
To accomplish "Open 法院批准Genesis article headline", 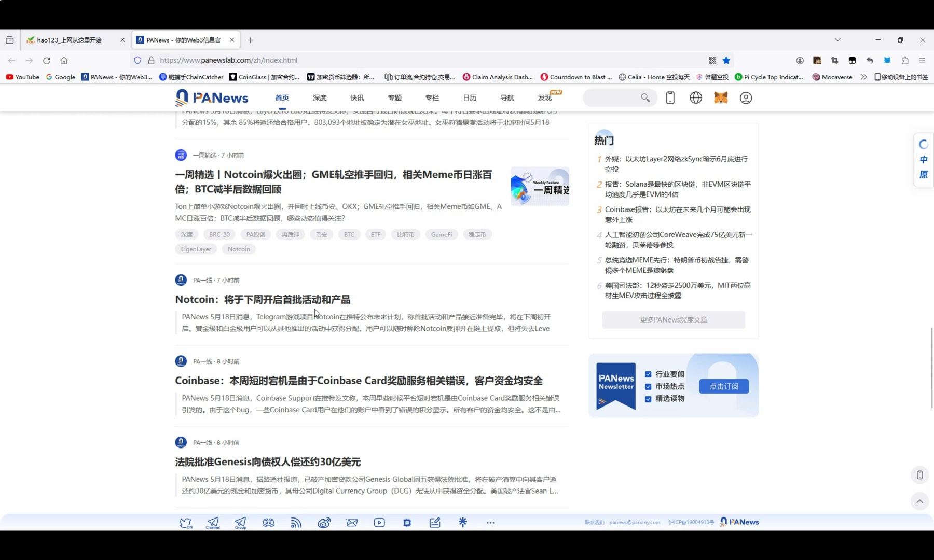I will [x=268, y=461].
